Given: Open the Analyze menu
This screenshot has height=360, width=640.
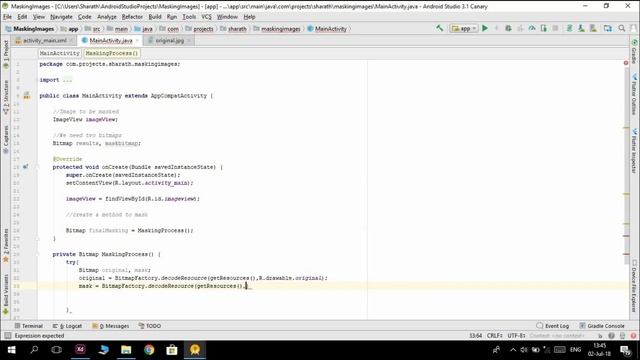Looking at the screenshot, I should [107, 17].
